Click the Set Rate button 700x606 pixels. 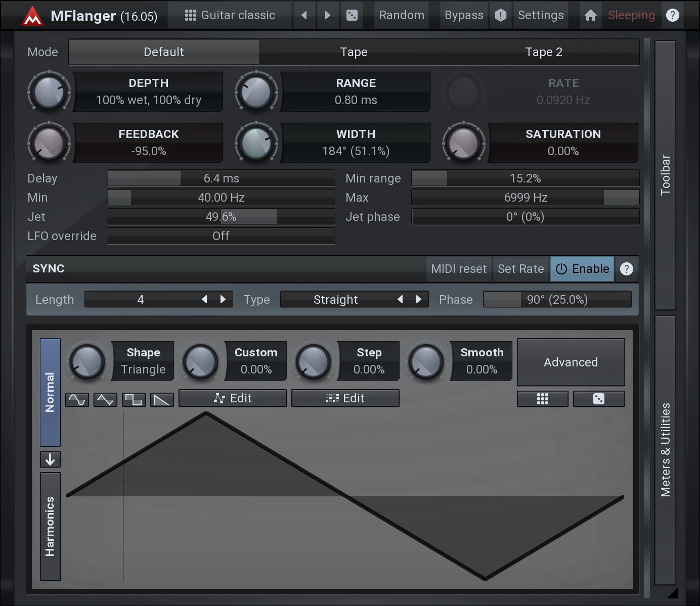click(521, 269)
